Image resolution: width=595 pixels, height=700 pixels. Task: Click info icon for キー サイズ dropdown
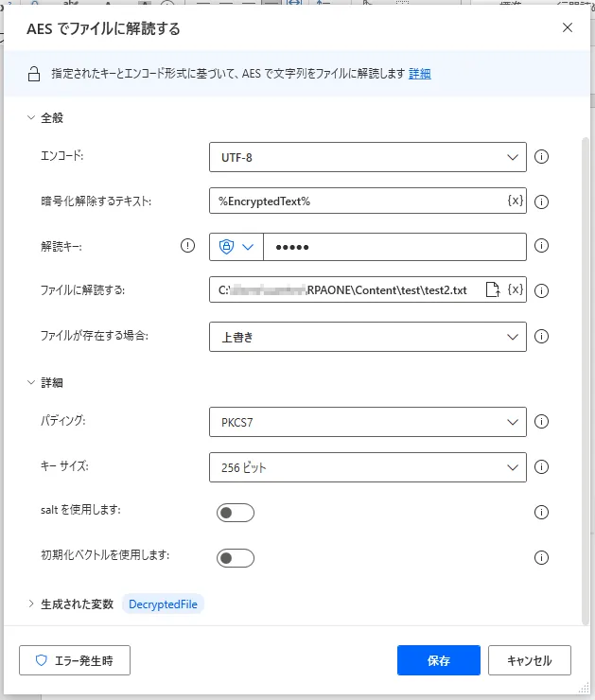click(x=541, y=467)
